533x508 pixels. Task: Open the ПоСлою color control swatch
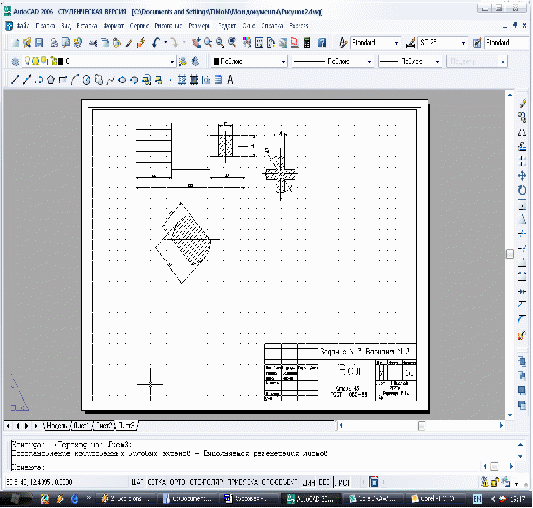pos(249,62)
